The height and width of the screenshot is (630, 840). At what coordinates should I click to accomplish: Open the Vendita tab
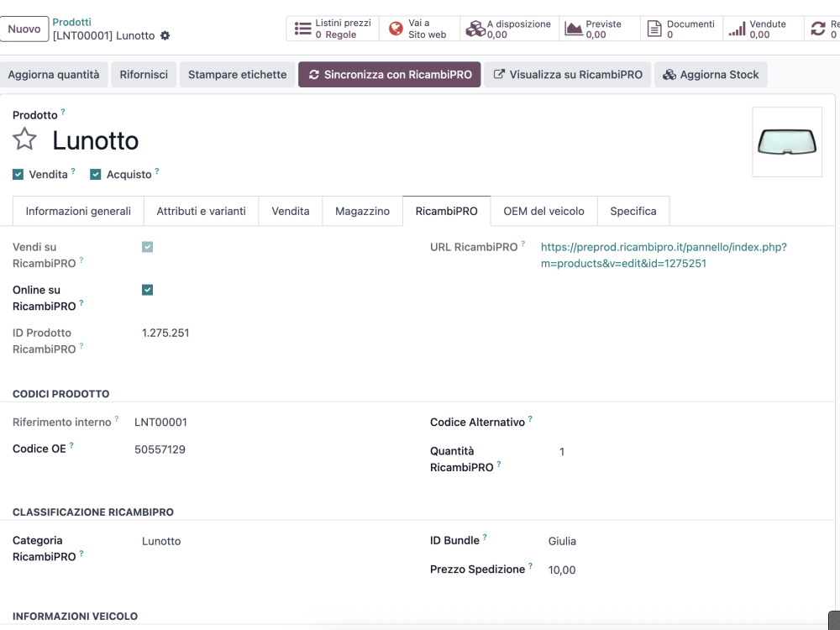point(291,211)
